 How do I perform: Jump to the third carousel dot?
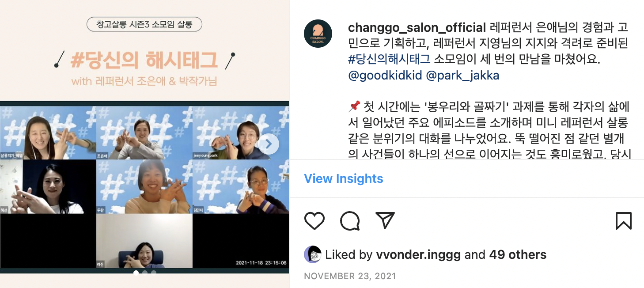[154, 273]
